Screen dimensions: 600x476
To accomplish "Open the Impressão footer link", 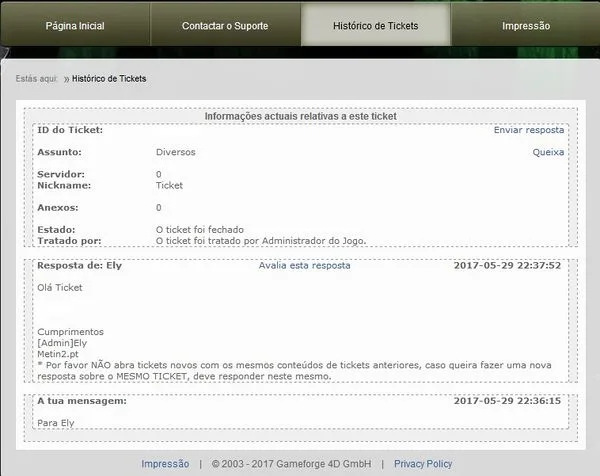I will [165, 464].
